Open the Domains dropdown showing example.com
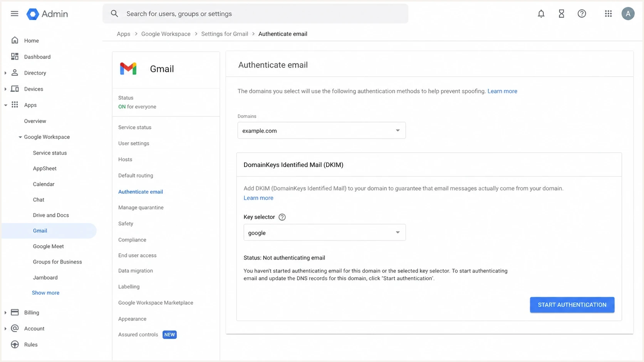 [x=322, y=130]
